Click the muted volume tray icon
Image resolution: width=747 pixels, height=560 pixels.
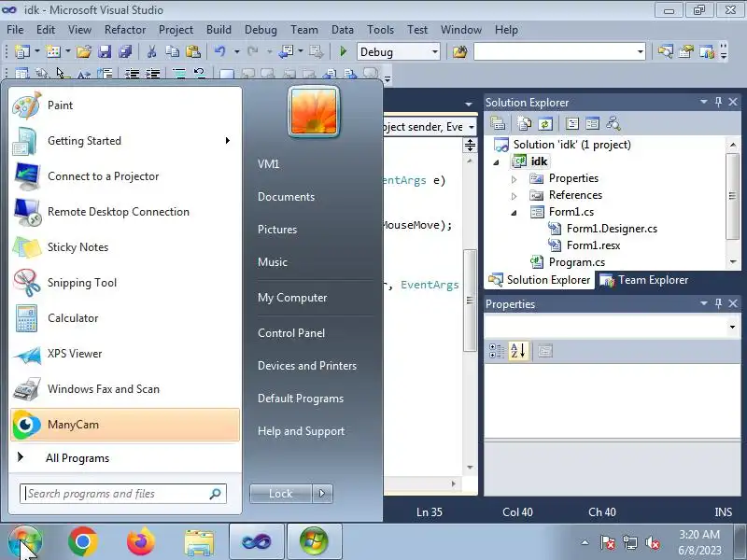point(652,542)
